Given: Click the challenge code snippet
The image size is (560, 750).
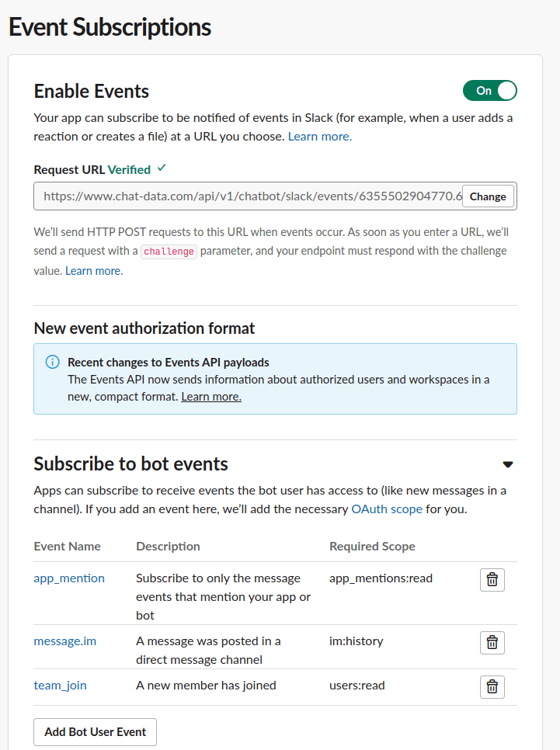Looking at the screenshot, I should point(168,252).
